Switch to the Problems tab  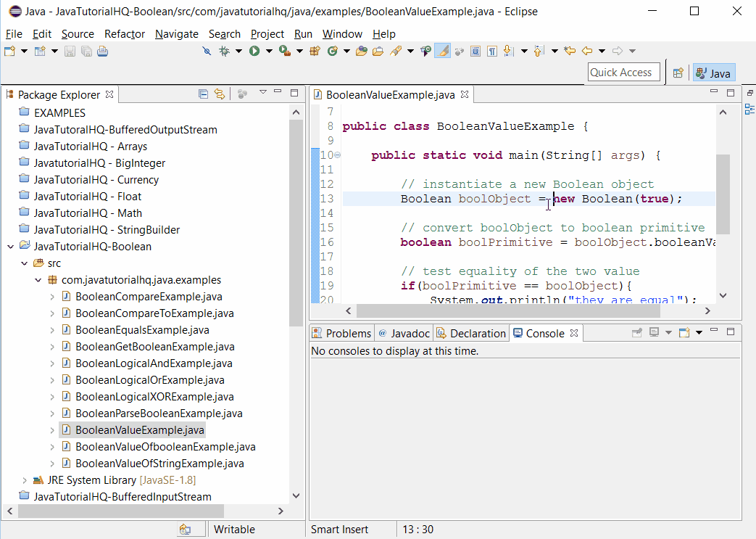[x=341, y=333]
